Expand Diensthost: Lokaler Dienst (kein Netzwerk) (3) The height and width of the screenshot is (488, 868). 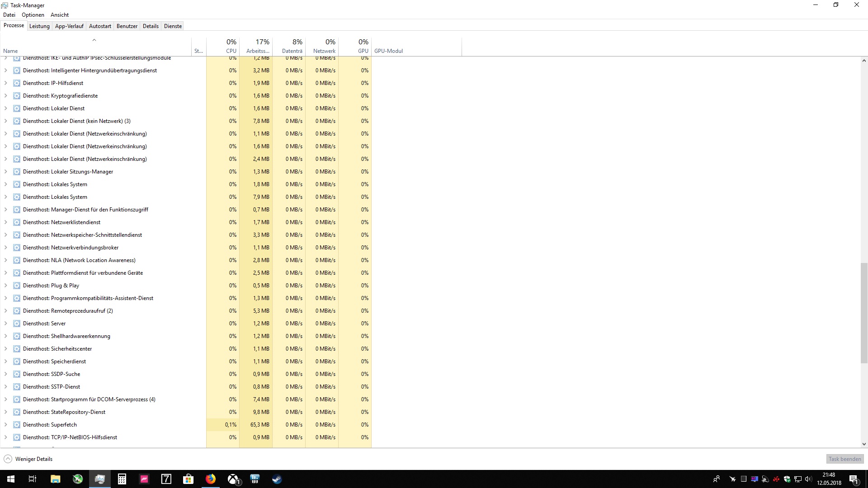click(5, 121)
